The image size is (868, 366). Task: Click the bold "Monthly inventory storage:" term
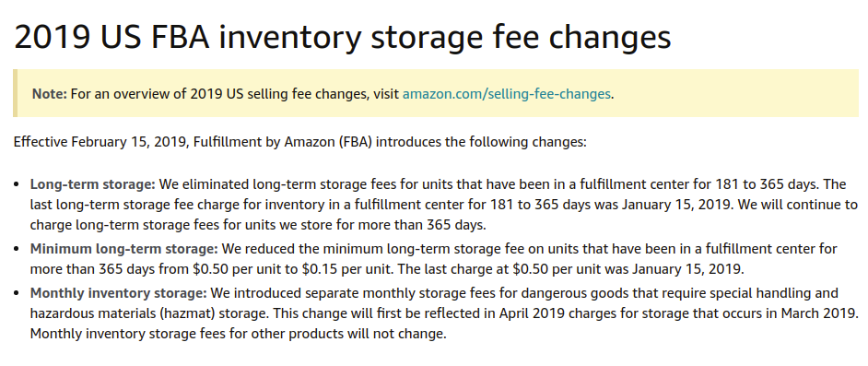[x=119, y=292]
